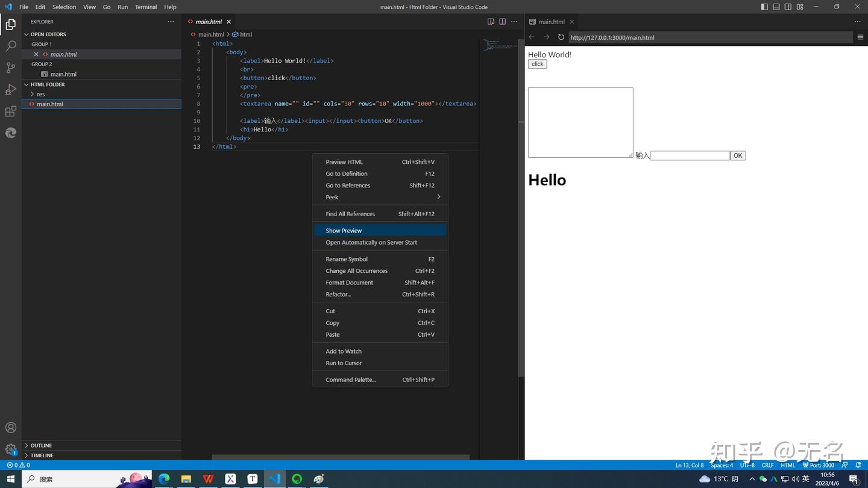Expand the OUTLINE section

[41, 445]
